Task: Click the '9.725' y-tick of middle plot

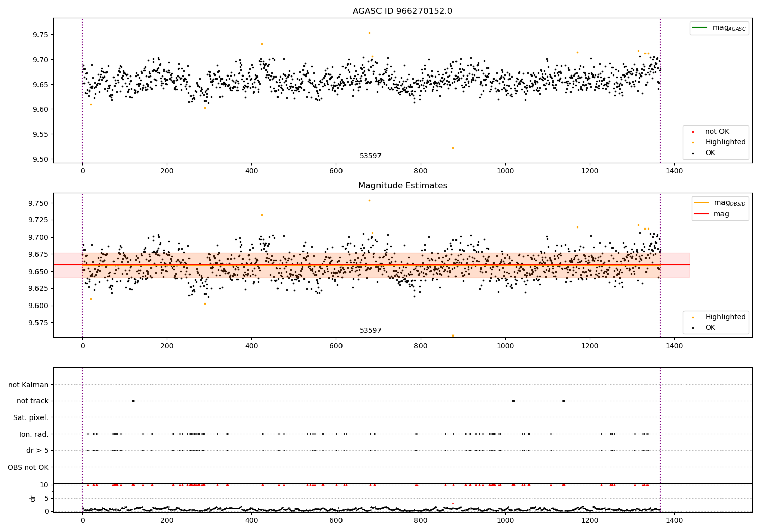Action: click(x=39, y=220)
